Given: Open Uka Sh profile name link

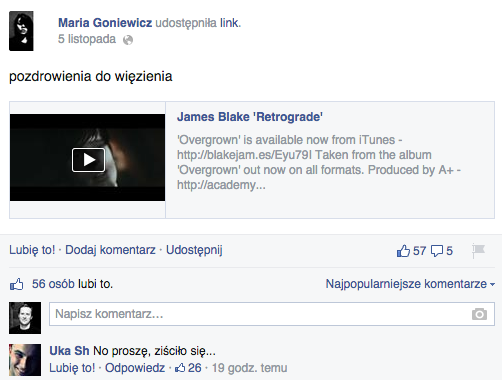Looking at the screenshot, I should 69,351.
